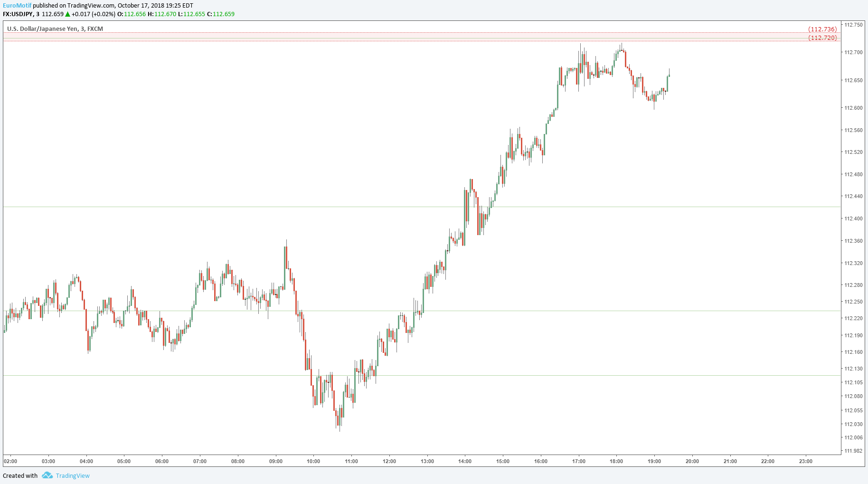
Task: Select the 112.736 red level label
Action: (822, 29)
